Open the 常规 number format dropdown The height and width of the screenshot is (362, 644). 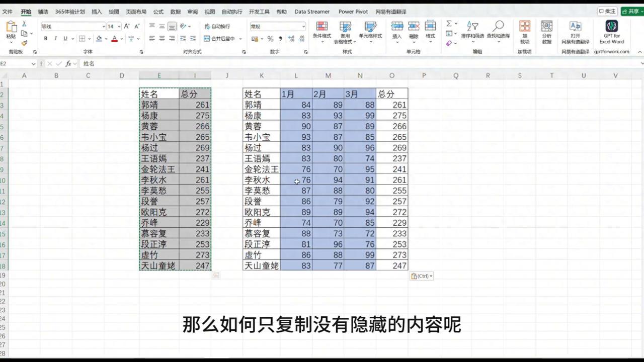(x=278, y=26)
